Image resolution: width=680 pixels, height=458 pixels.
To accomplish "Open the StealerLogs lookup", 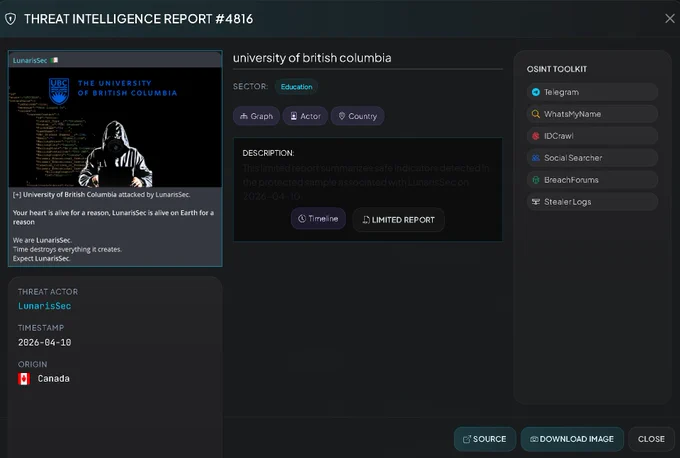I will [592, 202].
